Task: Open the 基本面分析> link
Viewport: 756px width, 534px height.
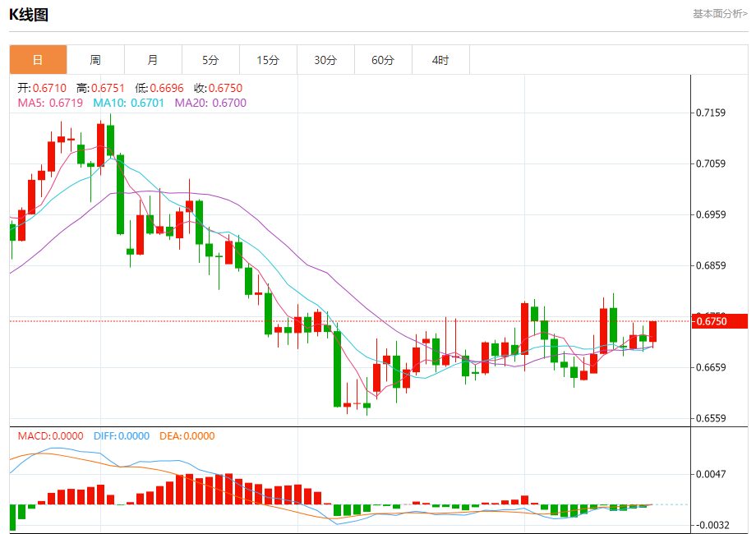Action: [721, 14]
